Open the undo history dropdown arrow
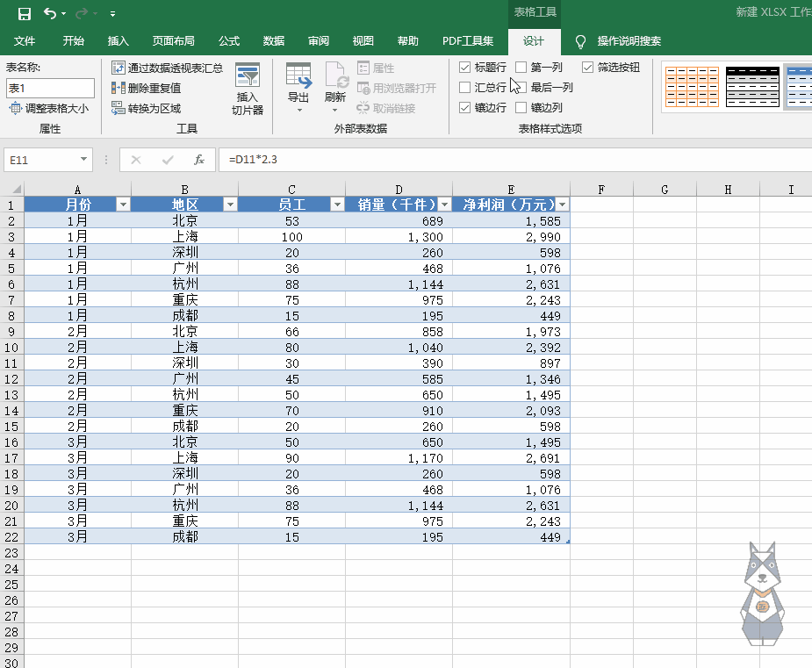 coord(64,13)
